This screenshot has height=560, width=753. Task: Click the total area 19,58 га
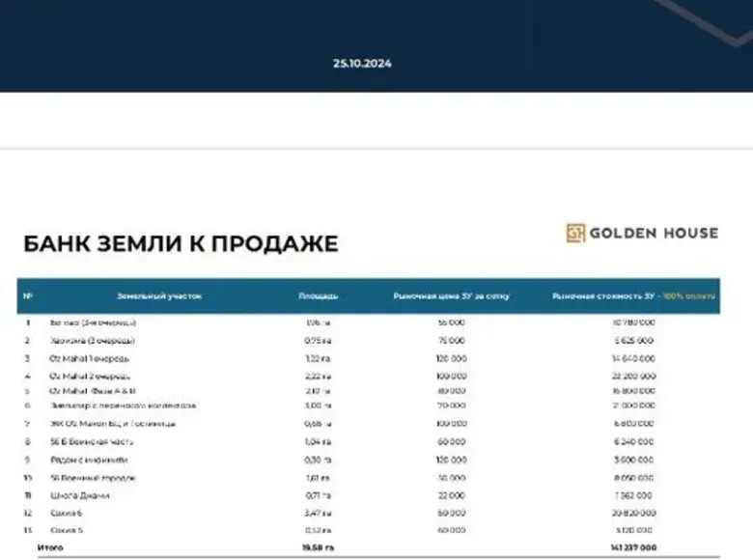(318, 547)
